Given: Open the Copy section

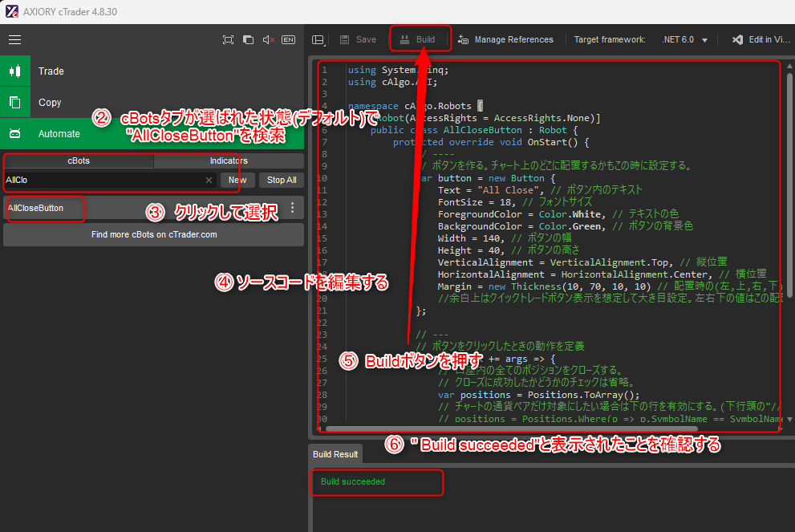Looking at the screenshot, I should click(x=152, y=103).
